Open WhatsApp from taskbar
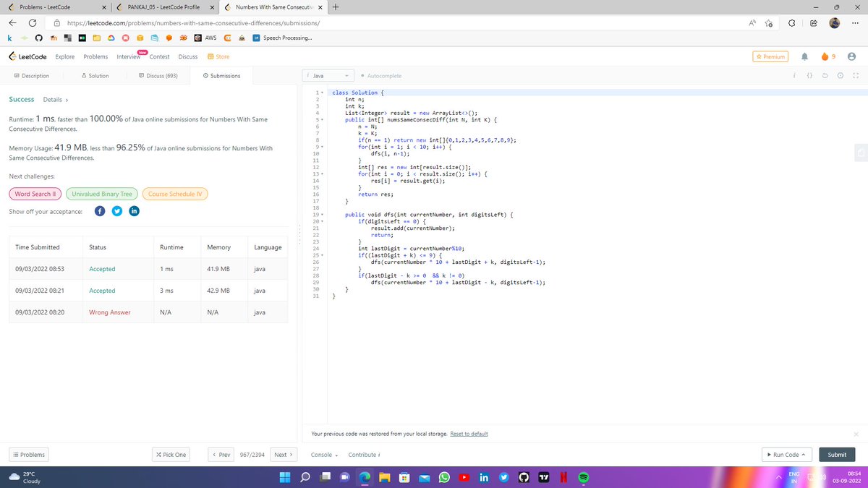Viewport: 868px width, 488px height. coord(444,477)
